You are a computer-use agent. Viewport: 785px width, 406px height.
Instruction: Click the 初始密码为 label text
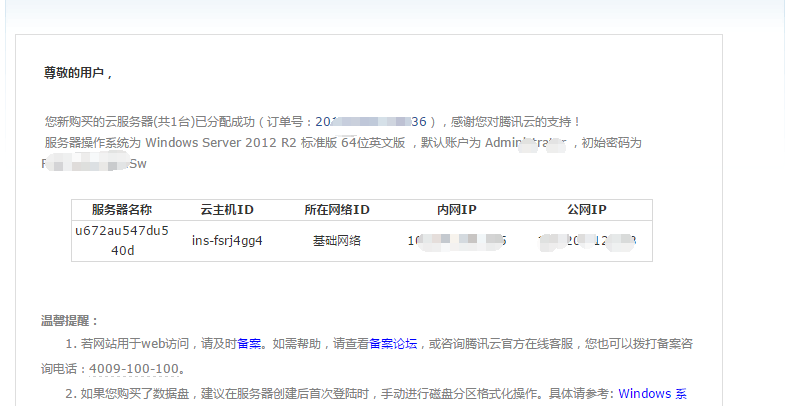611,143
